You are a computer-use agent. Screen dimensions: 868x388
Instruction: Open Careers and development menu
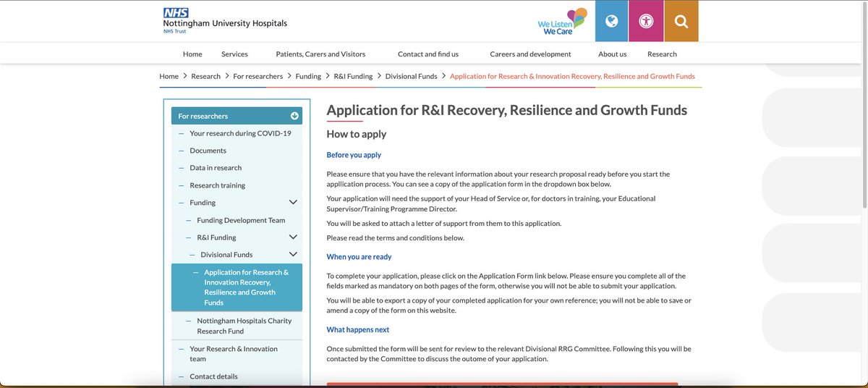click(x=530, y=54)
